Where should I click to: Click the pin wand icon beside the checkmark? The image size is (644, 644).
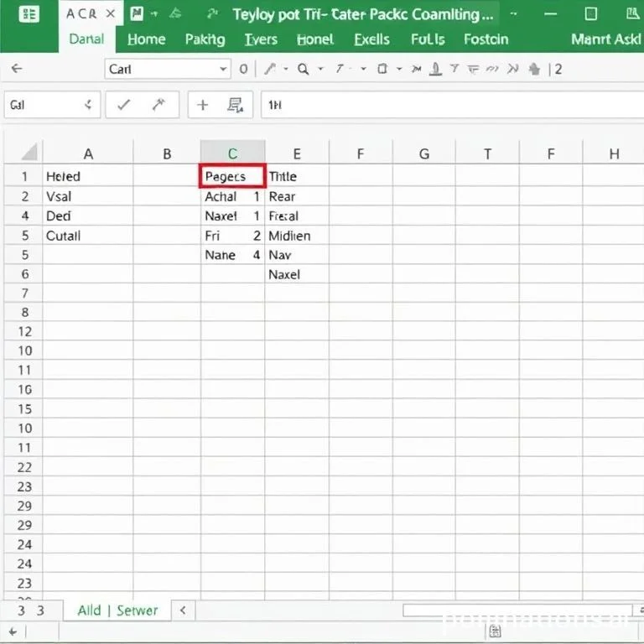point(158,105)
